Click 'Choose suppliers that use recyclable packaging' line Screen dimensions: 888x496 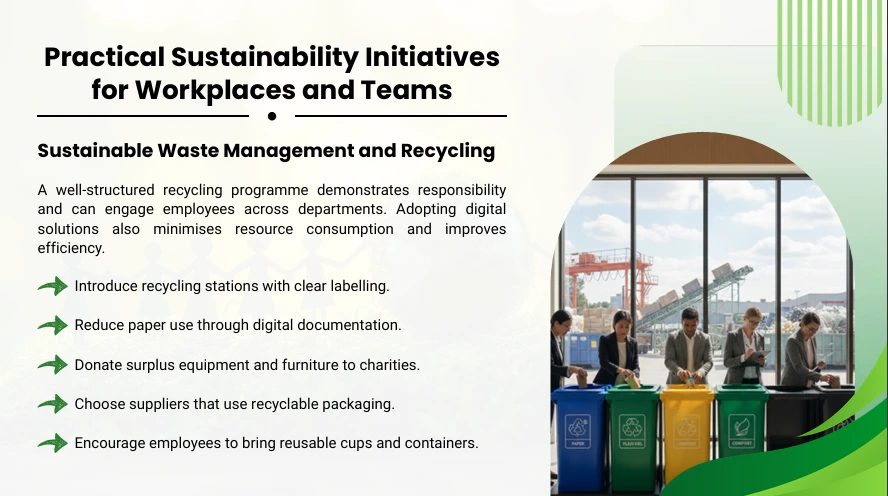[x=235, y=404]
